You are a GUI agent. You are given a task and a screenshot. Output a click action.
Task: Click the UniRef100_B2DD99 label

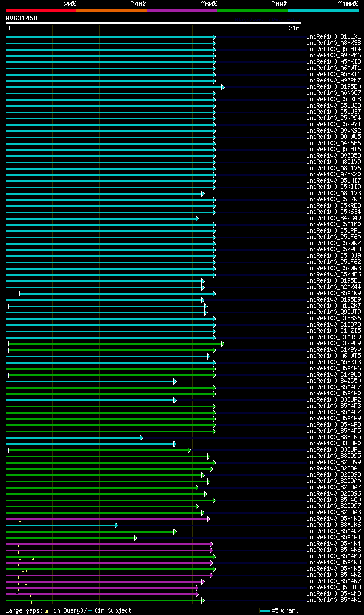(333, 463)
